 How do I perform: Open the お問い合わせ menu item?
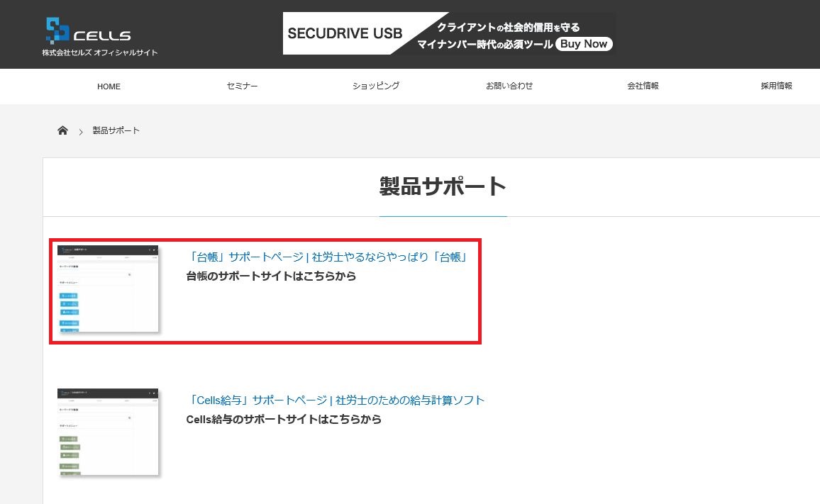(509, 86)
